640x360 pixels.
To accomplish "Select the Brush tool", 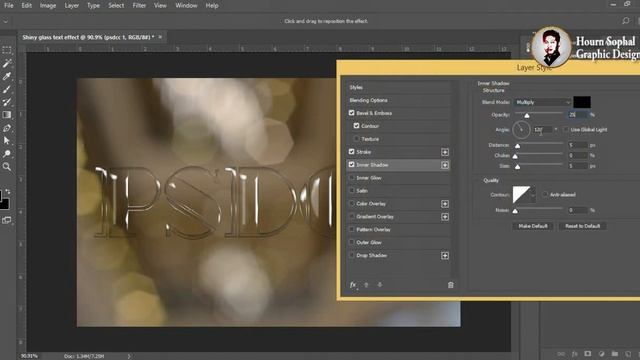I will point(7,89).
